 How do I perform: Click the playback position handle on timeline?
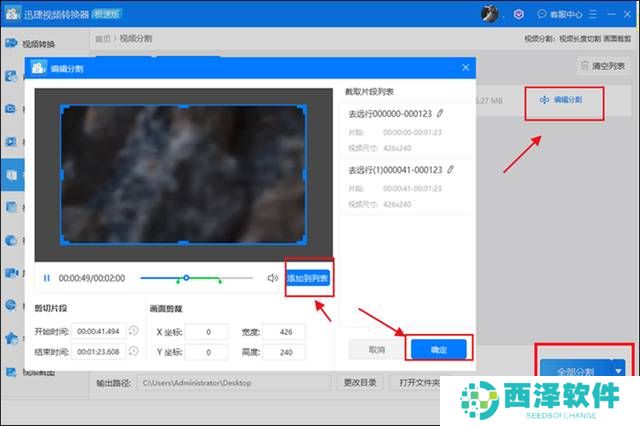186,278
